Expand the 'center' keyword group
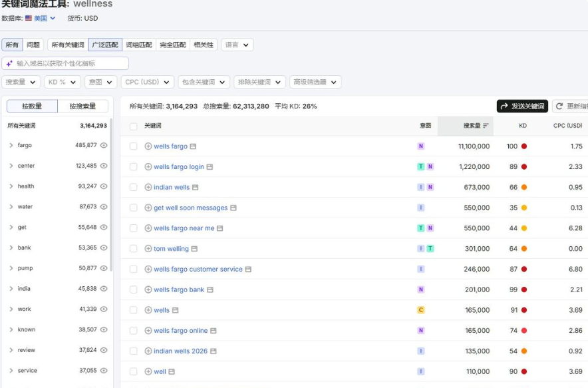 (x=11, y=166)
